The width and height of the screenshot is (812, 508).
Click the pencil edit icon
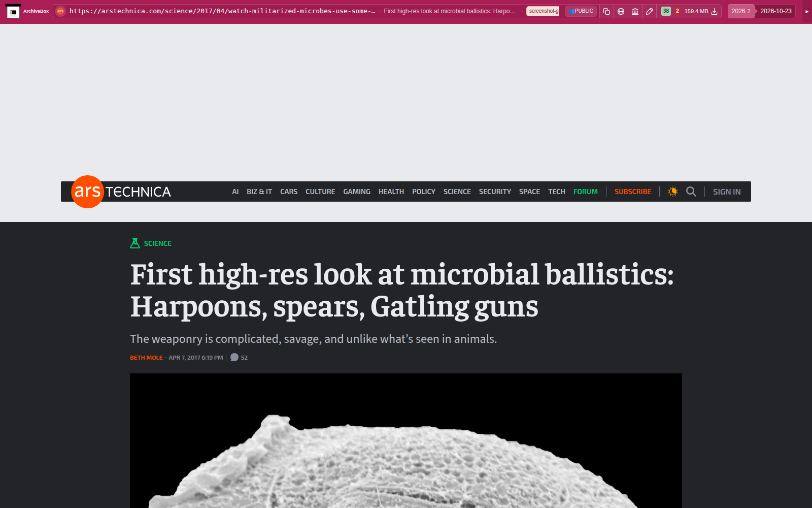[x=649, y=11]
